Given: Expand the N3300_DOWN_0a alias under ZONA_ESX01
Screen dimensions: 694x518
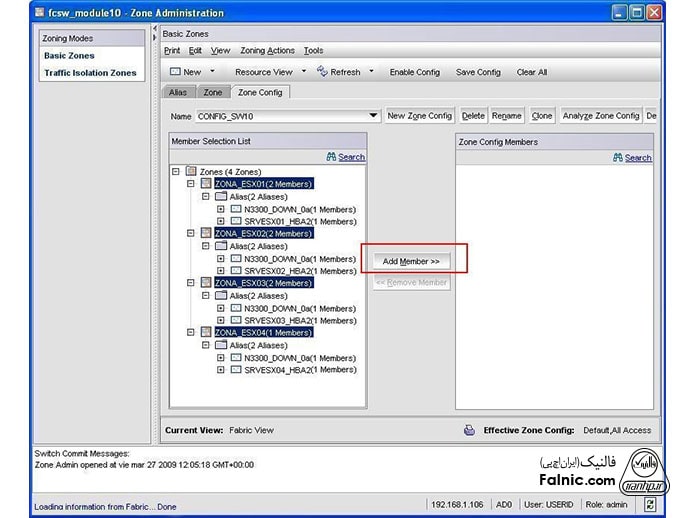Looking at the screenshot, I should click(221, 209).
